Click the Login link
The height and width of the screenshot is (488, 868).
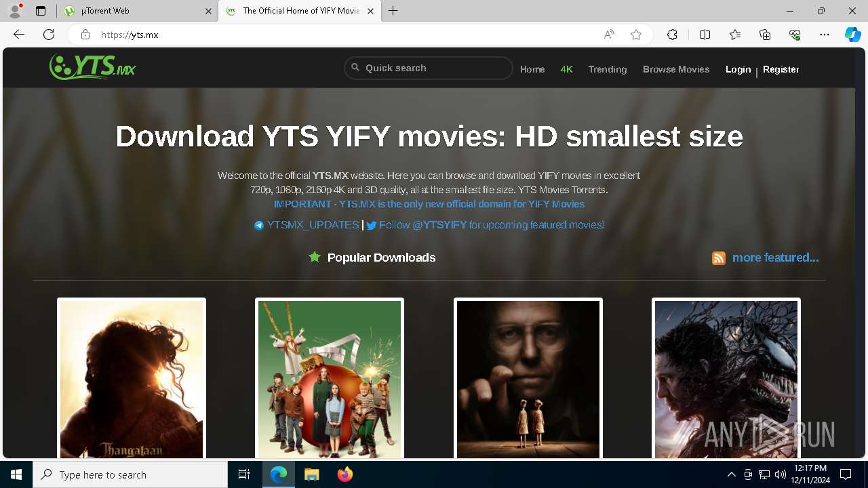[738, 69]
